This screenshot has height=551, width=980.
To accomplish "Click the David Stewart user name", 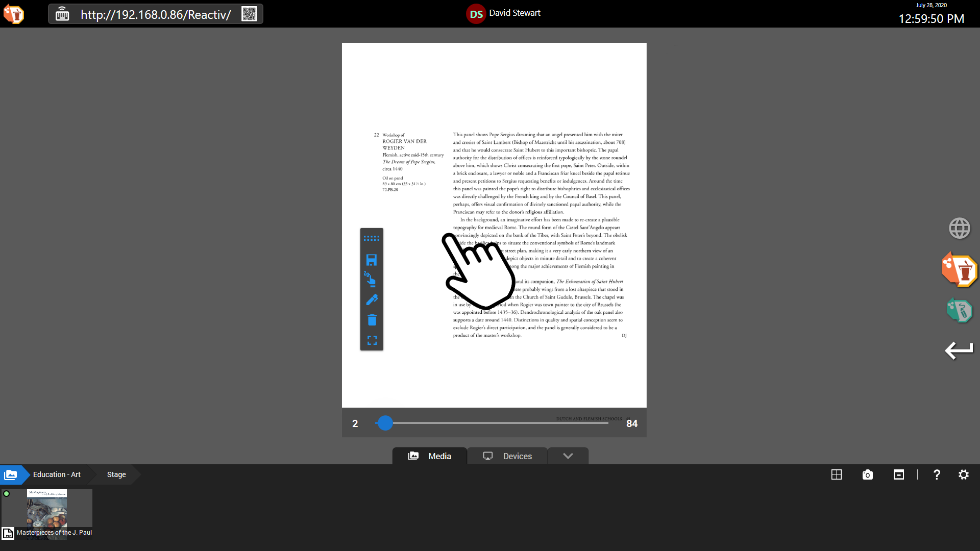I will click(x=514, y=13).
